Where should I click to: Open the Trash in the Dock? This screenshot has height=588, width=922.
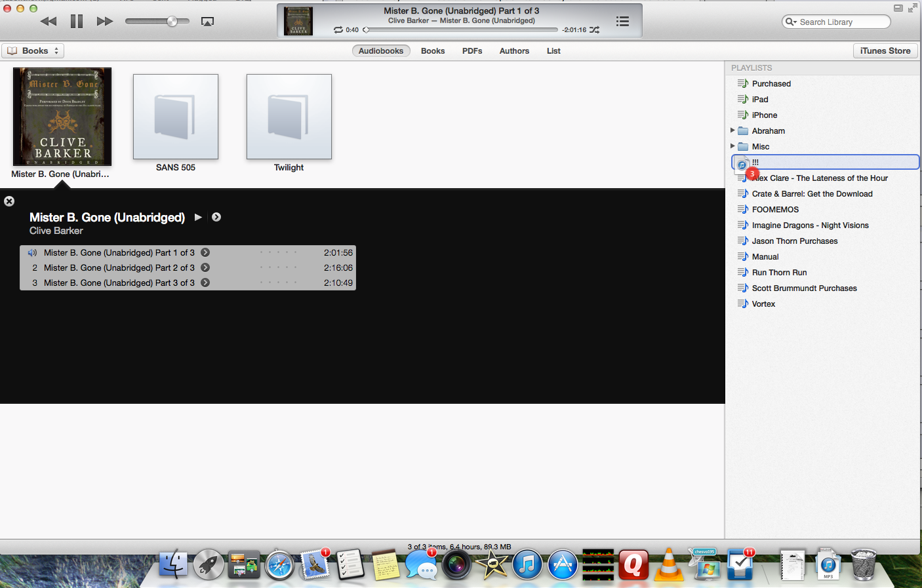click(x=864, y=564)
